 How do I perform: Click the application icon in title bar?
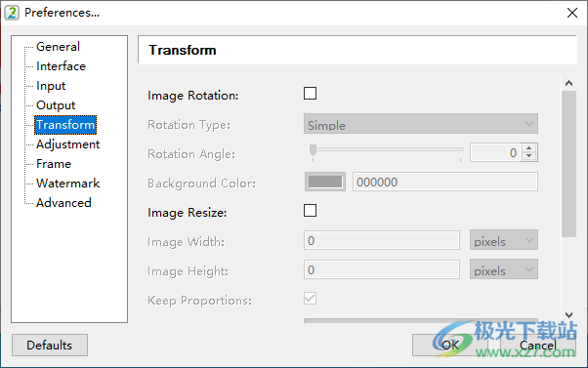pos(12,13)
